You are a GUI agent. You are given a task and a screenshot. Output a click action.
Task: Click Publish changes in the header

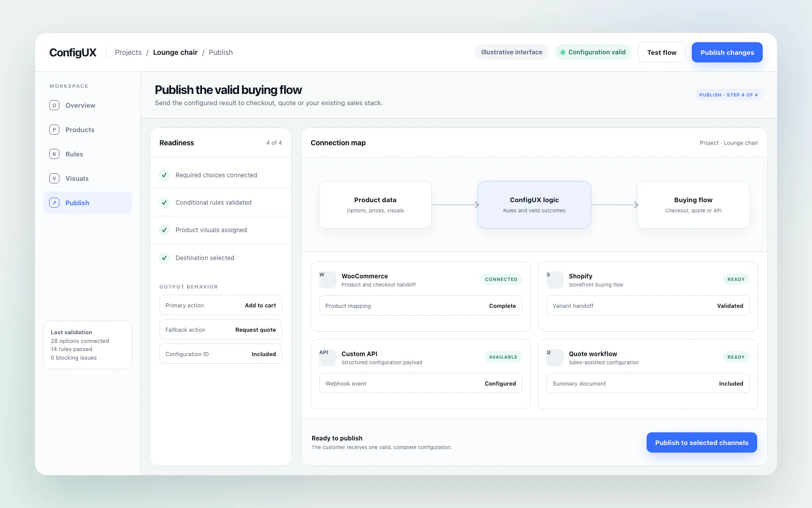727,52
